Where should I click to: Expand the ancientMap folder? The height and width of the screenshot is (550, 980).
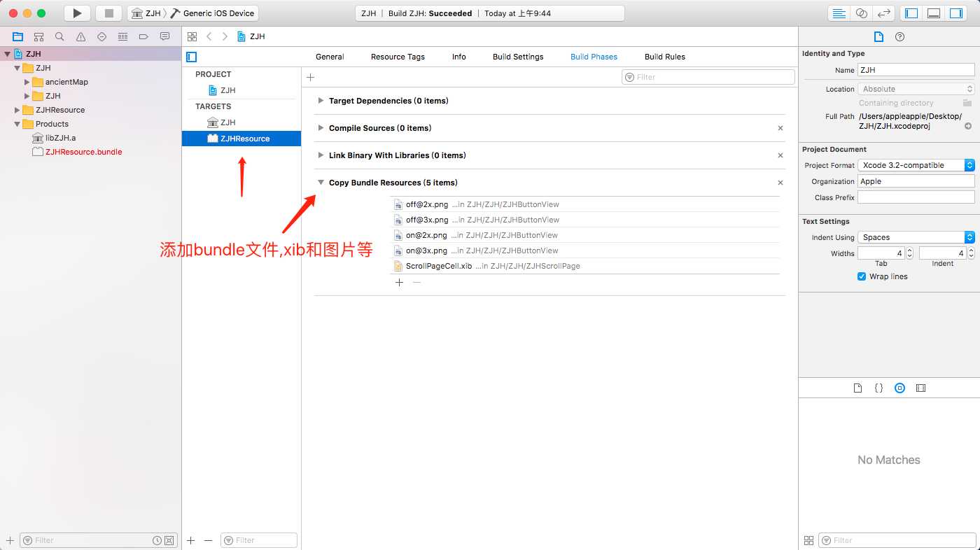coord(27,82)
